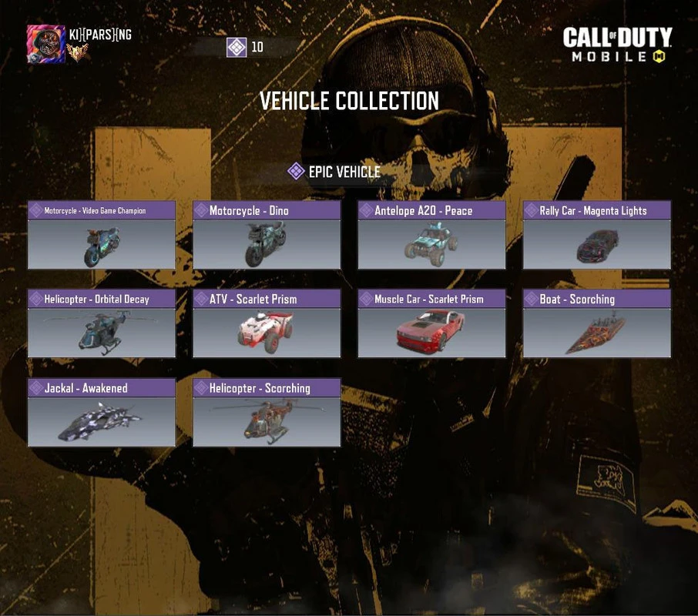This screenshot has width=698, height=616.
Task: Click the rarity diamond on Boat - Scorching header
Action: pyautogui.click(x=531, y=299)
